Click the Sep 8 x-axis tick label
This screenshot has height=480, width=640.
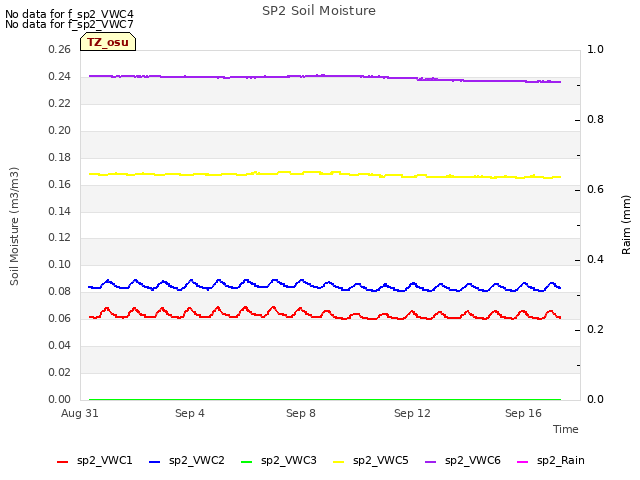[301, 413]
